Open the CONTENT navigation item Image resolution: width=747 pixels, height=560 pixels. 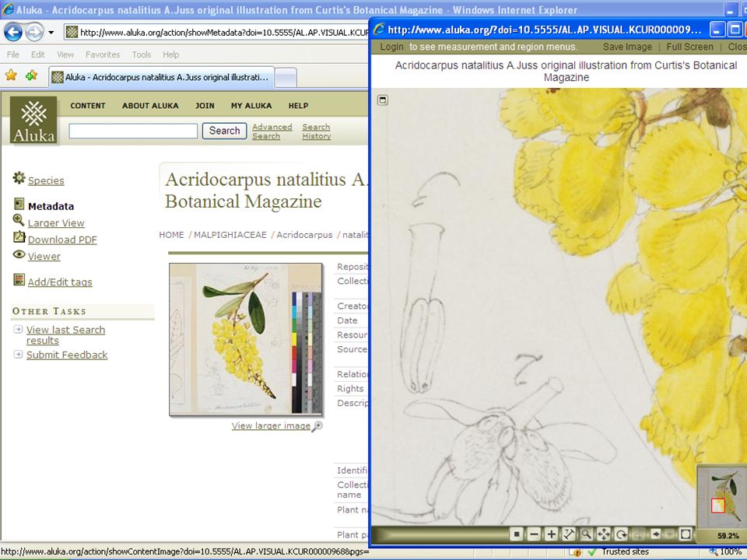pos(88,106)
